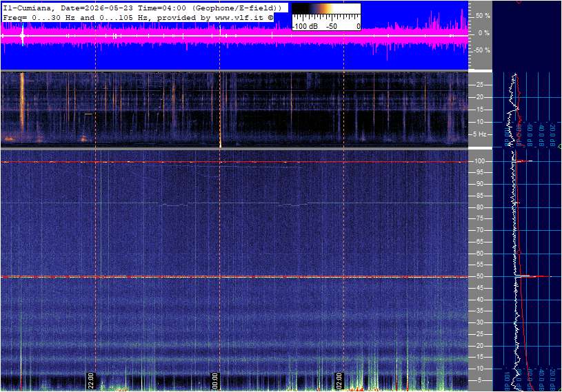Screen dimensions: 562x392
Task: Click the '-100 dB' label on color scale
Action: (305, 26)
